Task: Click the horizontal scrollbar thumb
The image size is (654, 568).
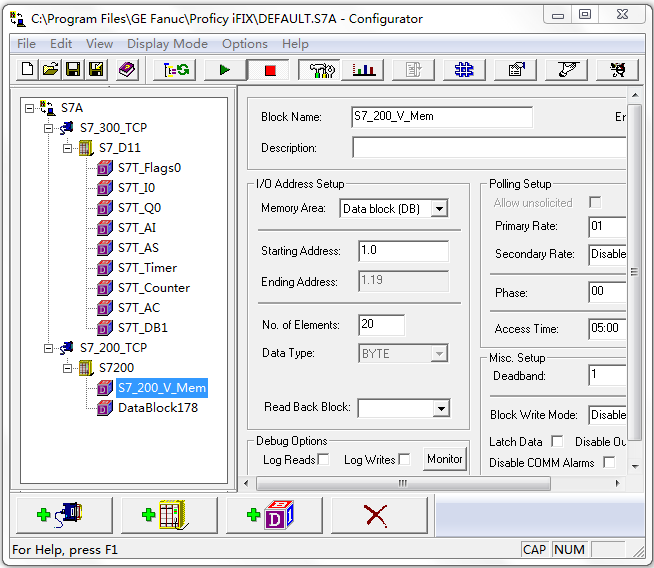Action: click(403, 484)
